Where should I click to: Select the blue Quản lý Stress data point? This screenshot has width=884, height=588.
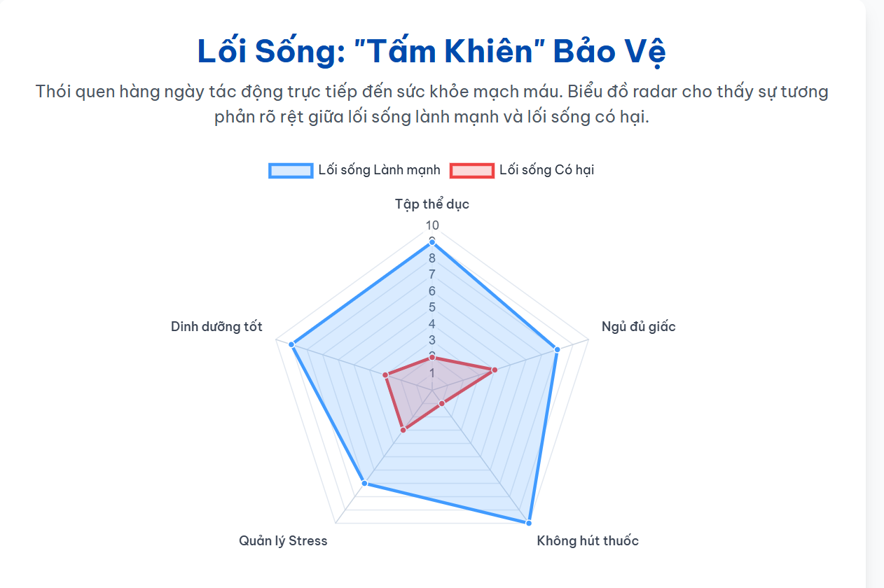(364, 483)
